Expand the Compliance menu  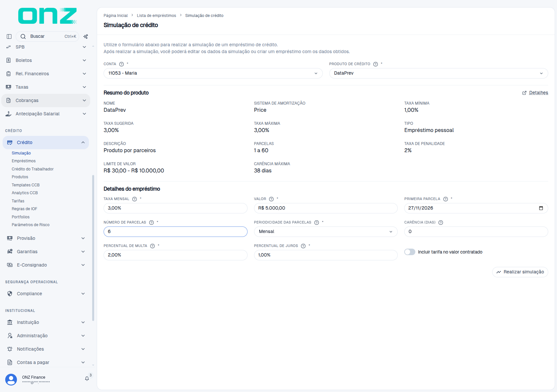click(46, 294)
